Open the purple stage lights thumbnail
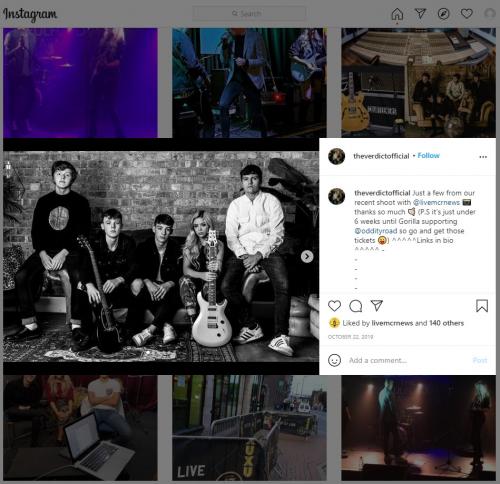The width and height of the screenshot is (500, 484). [80, 83]
